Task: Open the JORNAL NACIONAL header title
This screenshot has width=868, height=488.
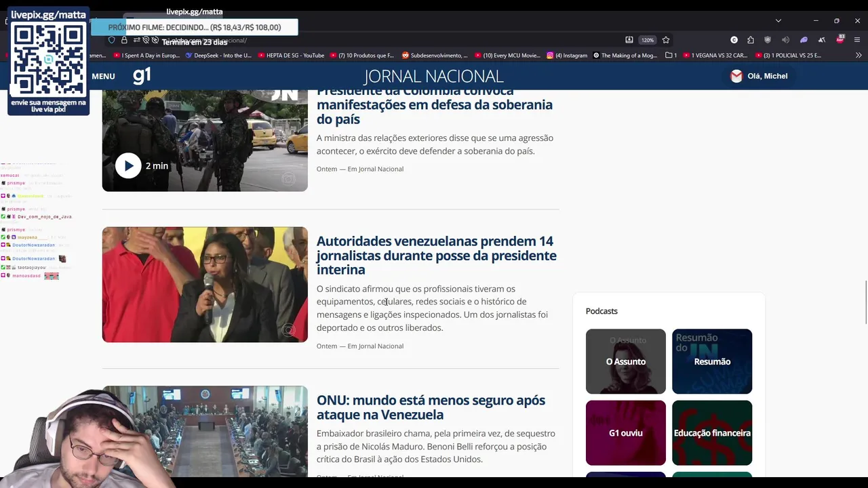Action: 433,76
